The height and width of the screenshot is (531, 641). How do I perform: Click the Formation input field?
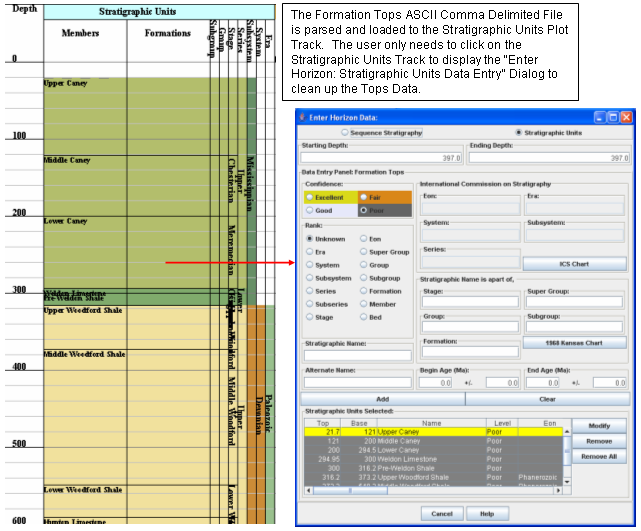470,351
